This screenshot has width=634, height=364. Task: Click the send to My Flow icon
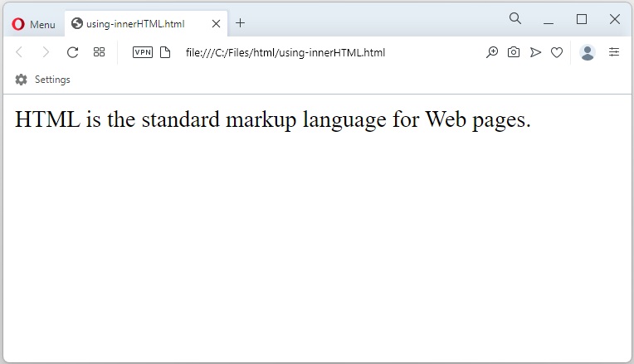click(535, 52)
